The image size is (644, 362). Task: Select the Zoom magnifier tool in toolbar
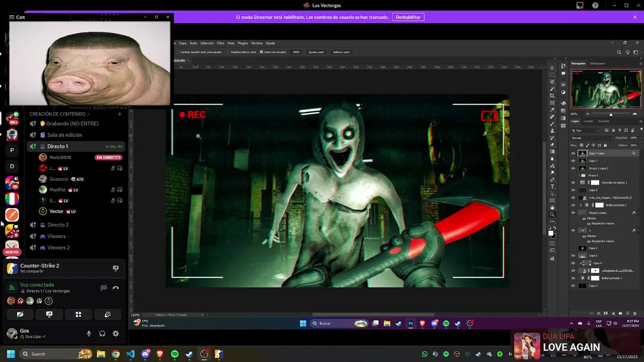[552, 214]
